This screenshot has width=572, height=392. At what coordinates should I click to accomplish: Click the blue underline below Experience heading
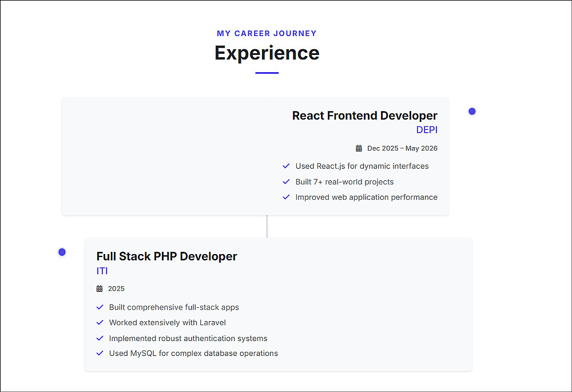tap(267, 73)
